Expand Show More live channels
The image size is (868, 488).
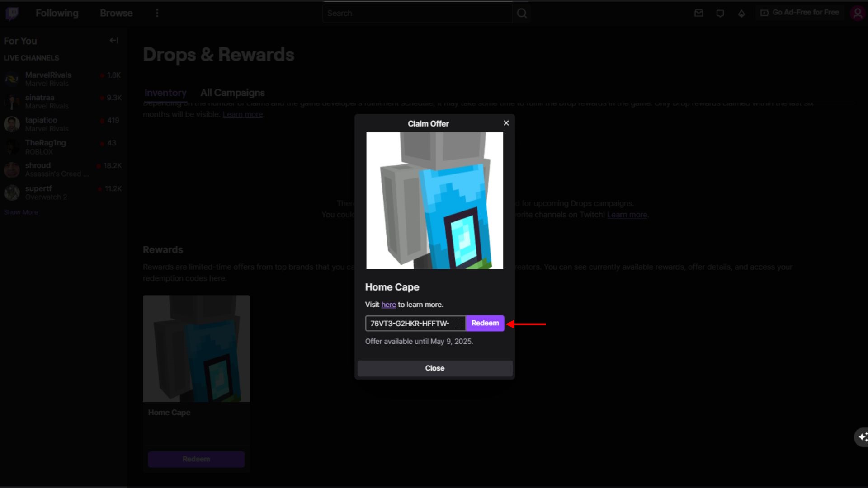[x=21, y=212]
